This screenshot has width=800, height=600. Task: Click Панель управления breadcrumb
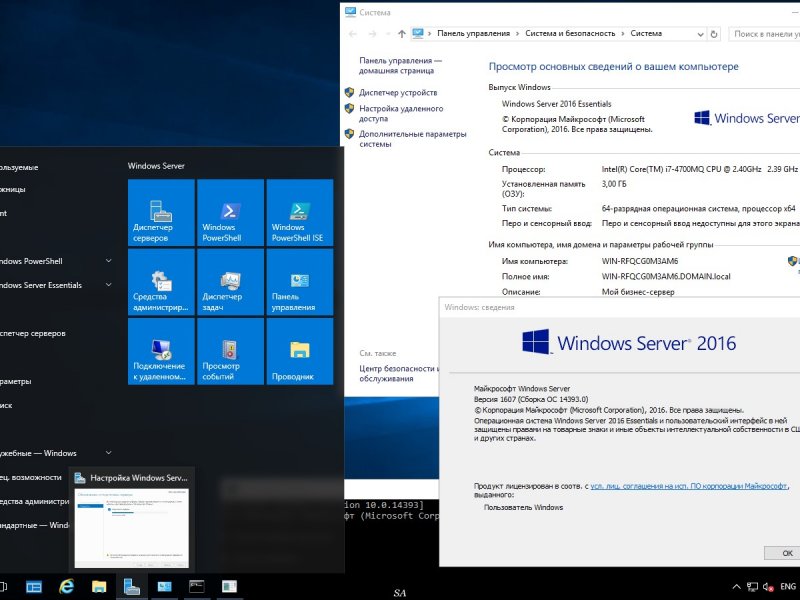point(473,33)
